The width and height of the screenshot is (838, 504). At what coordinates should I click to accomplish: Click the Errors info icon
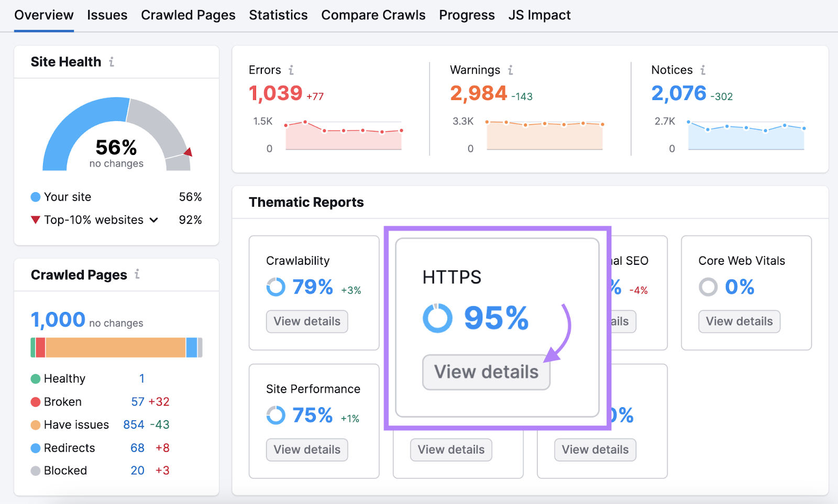point(291,70)
